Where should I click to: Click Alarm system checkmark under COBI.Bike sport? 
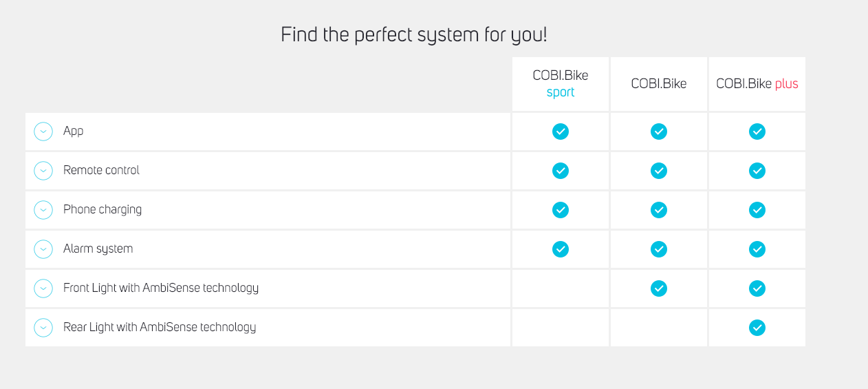pos(561,249)
